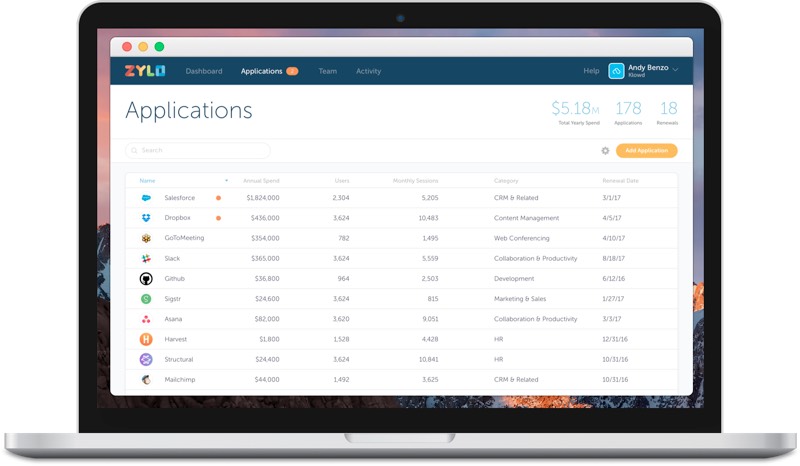The image size is (800, 466).
Task: Click the Dropbox app icon
Action: 146,218
